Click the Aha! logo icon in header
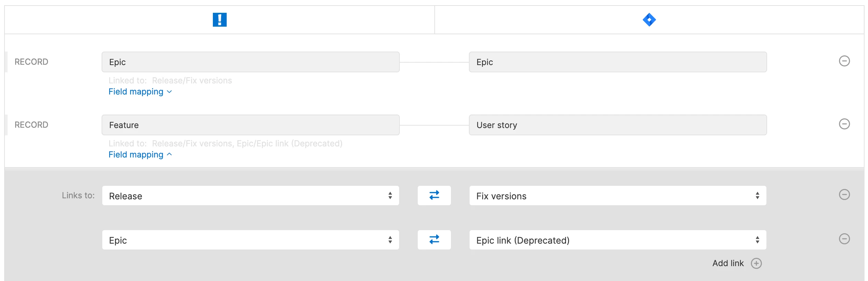Viewport: 868px width, 281px height. pyautogui.click(x=219, y=20)
